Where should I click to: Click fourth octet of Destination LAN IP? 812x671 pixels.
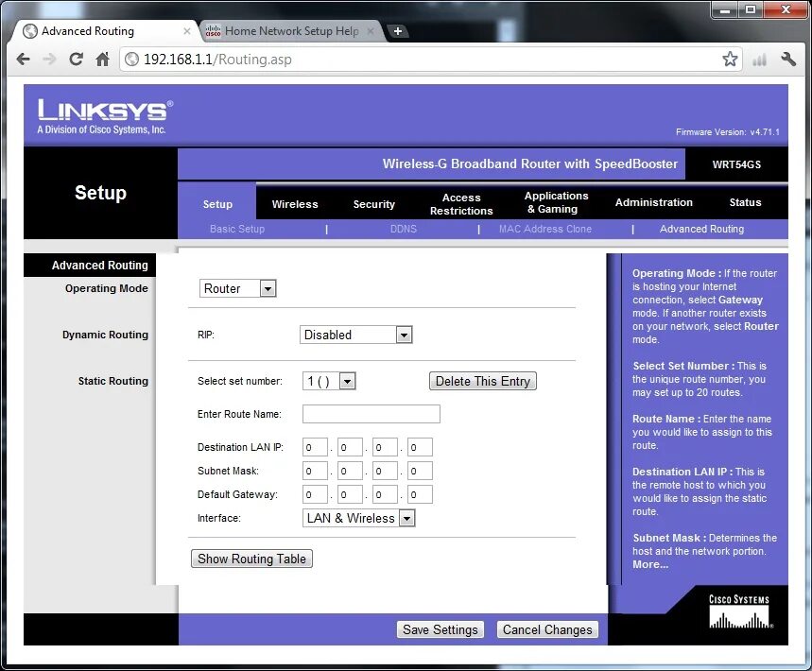(420, 447)
